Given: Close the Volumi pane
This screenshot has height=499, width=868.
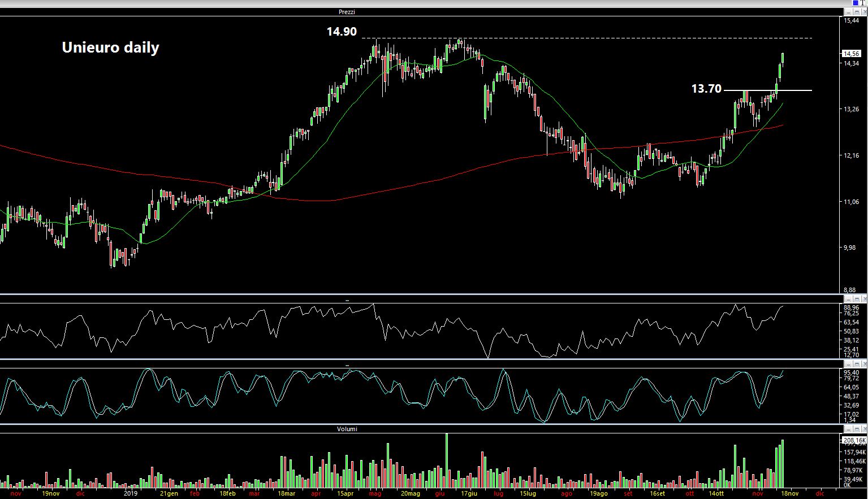Looking at the screenshot, I should click(x=864, y=429).
